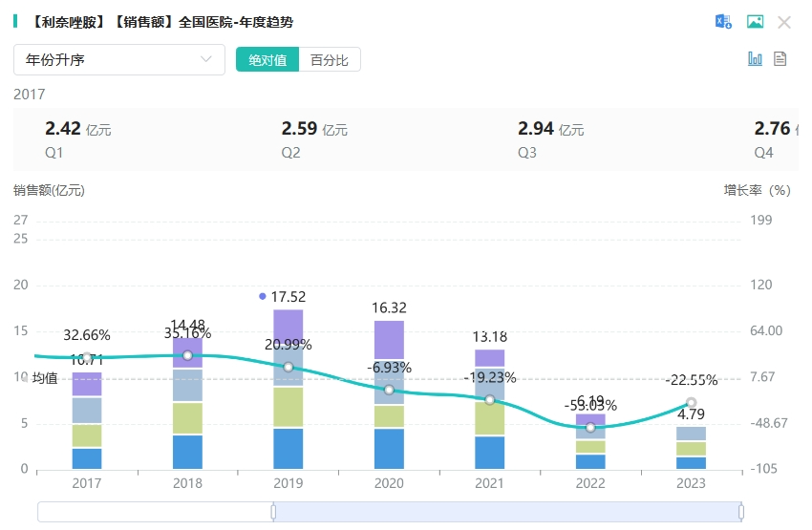Screen dimensions: 812x530
Task: Click the 2017 growth rate line point
Action: (x=87, y=357)
